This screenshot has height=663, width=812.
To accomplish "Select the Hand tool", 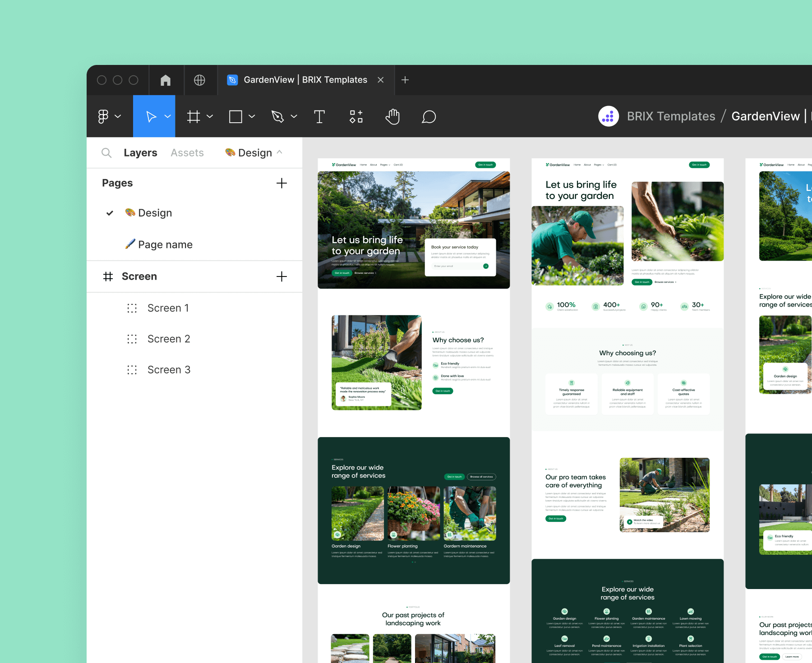I will 392,116.
